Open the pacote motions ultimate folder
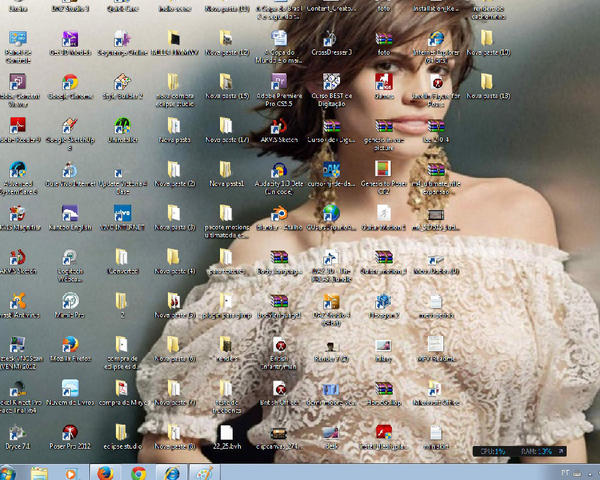600x480 pixels. coord(227,222)
